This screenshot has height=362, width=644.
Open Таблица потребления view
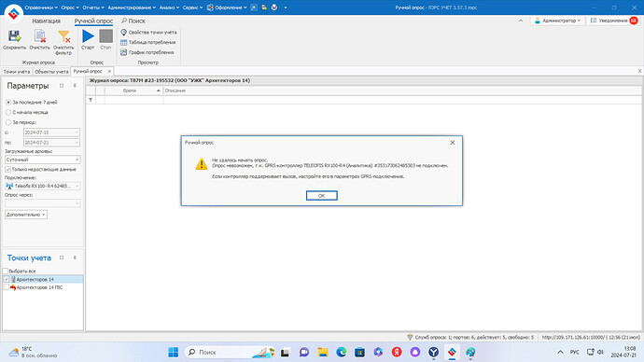[147, 42]
